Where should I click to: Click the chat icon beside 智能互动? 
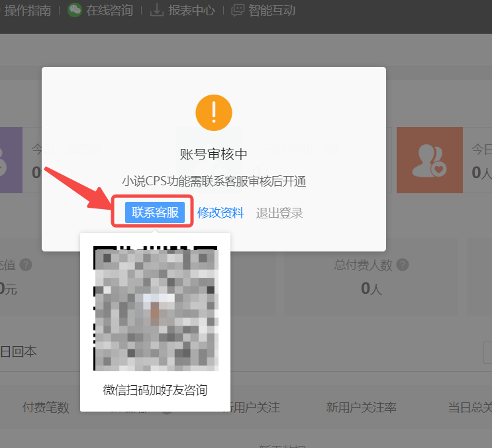point(238,11)
